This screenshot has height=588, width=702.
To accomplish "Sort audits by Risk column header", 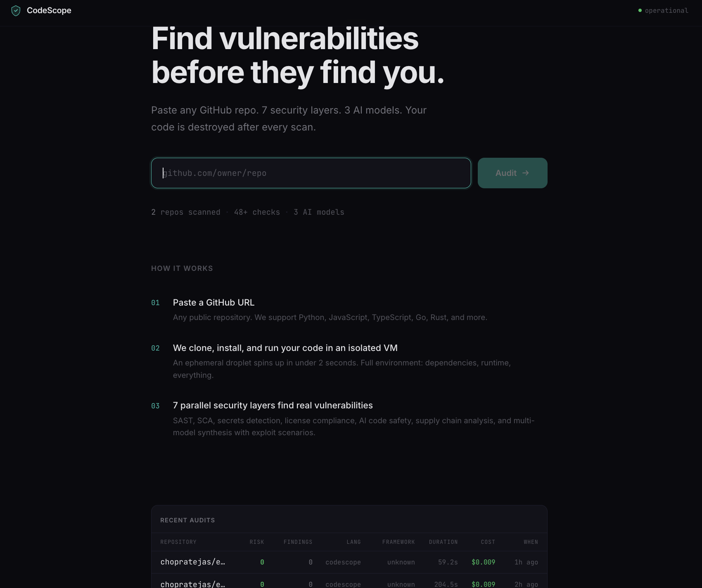I will [257, 542].
